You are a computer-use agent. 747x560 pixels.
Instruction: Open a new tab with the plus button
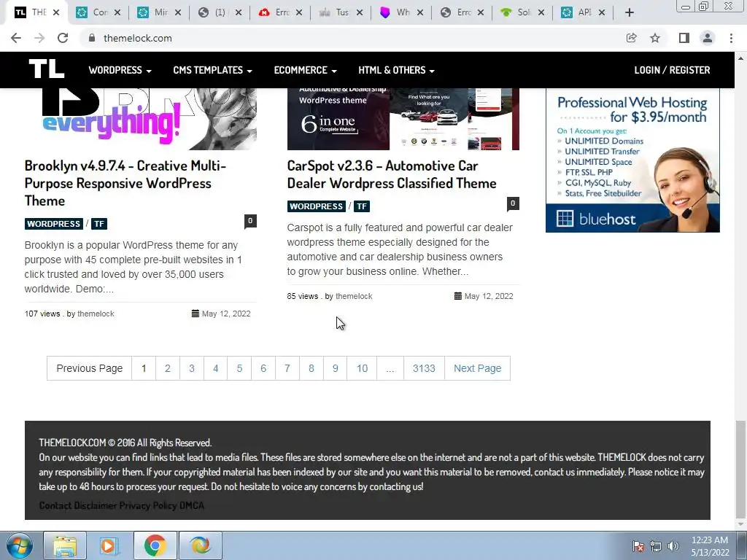click(630, 12)
